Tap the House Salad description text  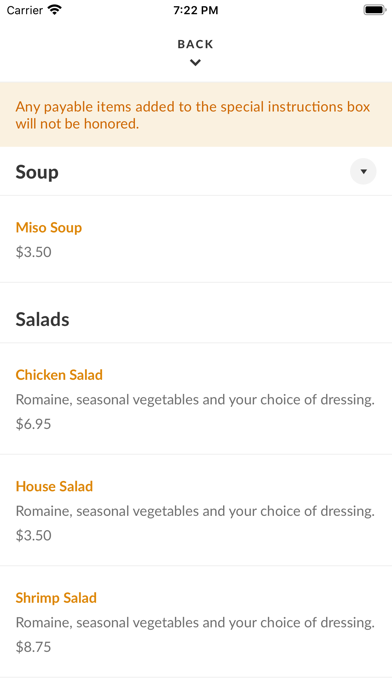point(195,511)
